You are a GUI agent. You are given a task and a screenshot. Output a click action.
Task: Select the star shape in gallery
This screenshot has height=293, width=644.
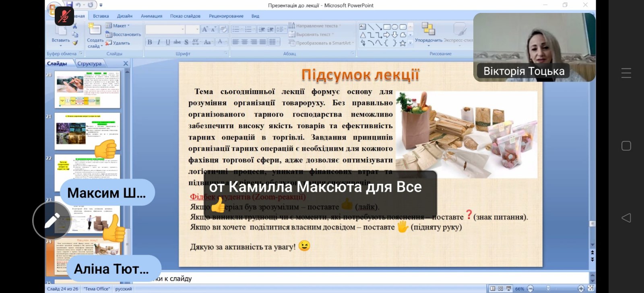click(402, 43)
